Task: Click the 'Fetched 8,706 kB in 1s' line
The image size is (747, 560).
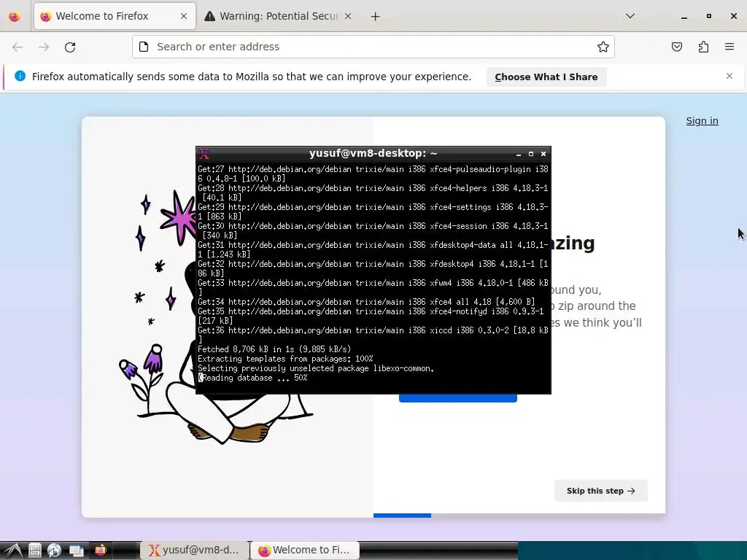Action: [274, 349]
